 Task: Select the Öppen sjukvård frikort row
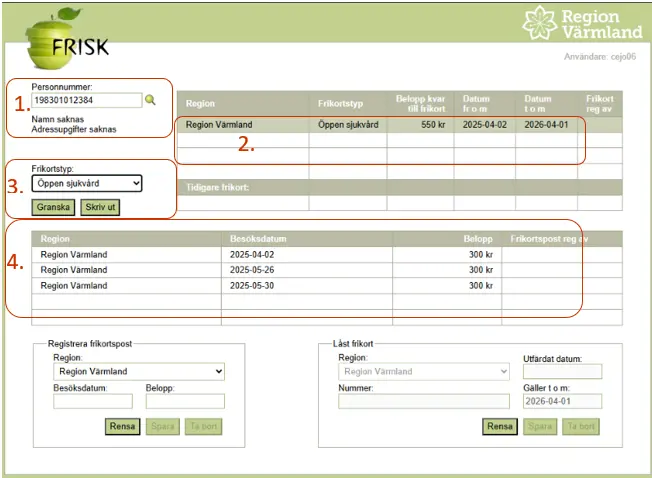coord(380,125)
